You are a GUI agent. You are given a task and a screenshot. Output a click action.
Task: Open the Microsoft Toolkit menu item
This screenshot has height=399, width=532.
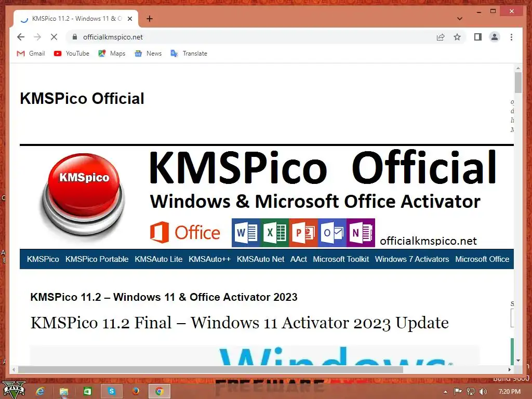click(x=341, y=259)
